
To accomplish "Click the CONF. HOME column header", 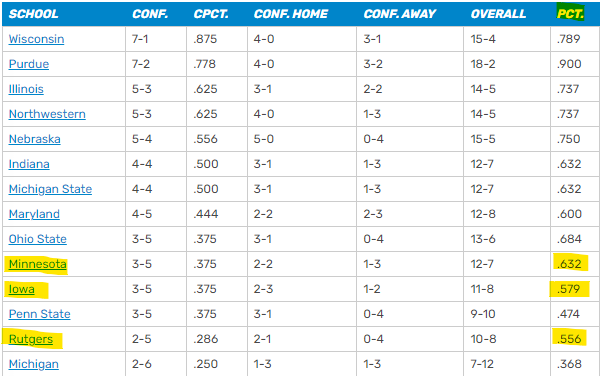I will coord(290,14).
